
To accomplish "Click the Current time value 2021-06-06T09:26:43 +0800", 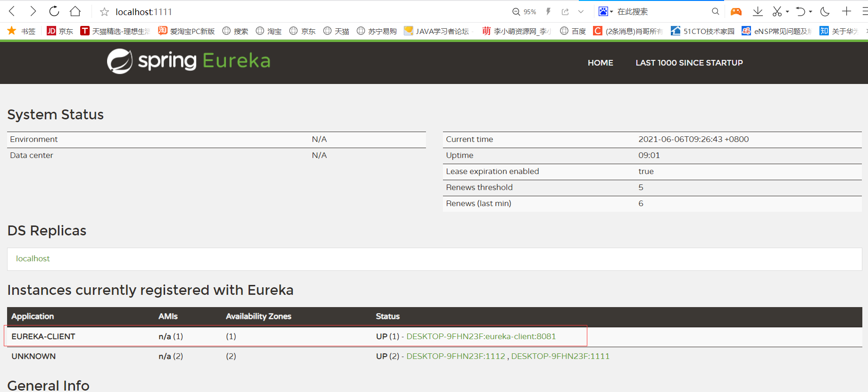I will [693, 139].
